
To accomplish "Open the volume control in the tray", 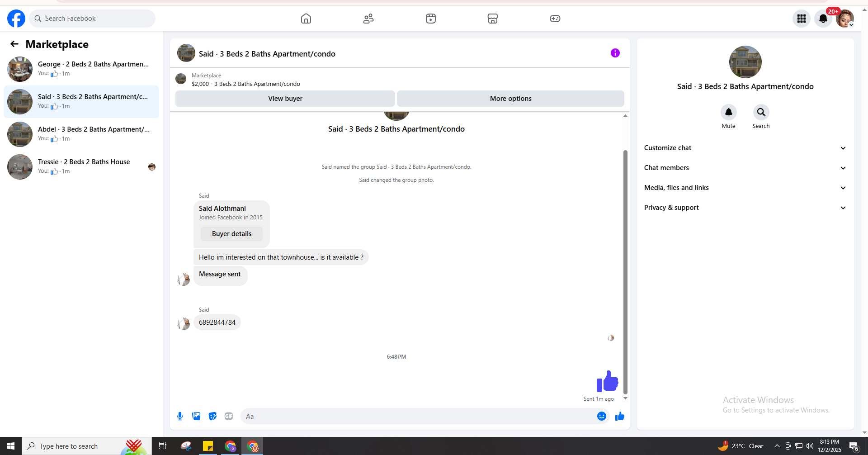I will pyautogui.click(x=810, y=446).
